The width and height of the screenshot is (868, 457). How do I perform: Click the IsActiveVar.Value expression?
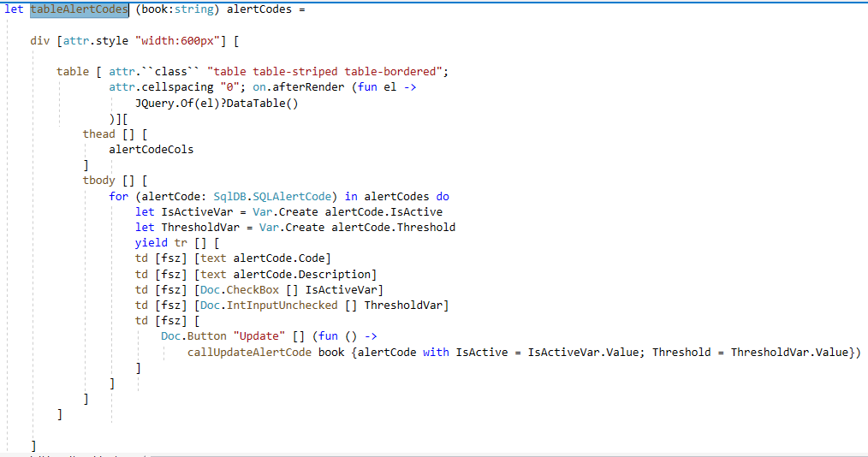(x=583, y=353)
